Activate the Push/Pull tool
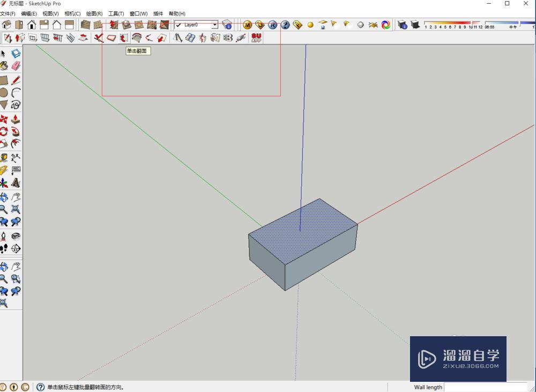This screenshot has height=392, width=536. coord(16,119)
